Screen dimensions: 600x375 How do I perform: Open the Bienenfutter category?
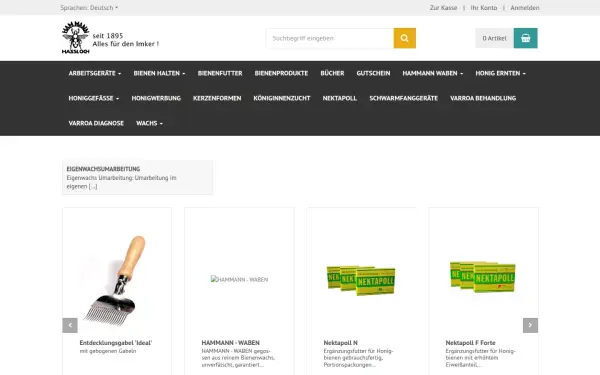click(x=220, y=73)
